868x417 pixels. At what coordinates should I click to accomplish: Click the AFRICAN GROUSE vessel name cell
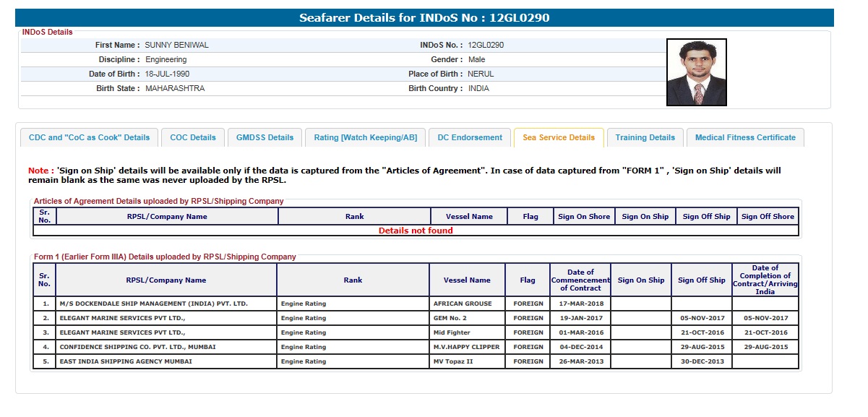tap(462, 304)
